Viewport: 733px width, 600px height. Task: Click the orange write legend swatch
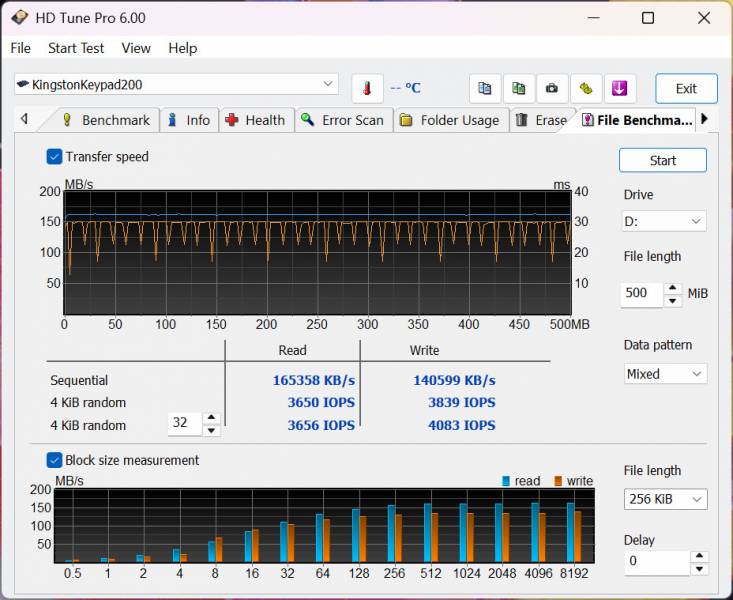point(558,481)
